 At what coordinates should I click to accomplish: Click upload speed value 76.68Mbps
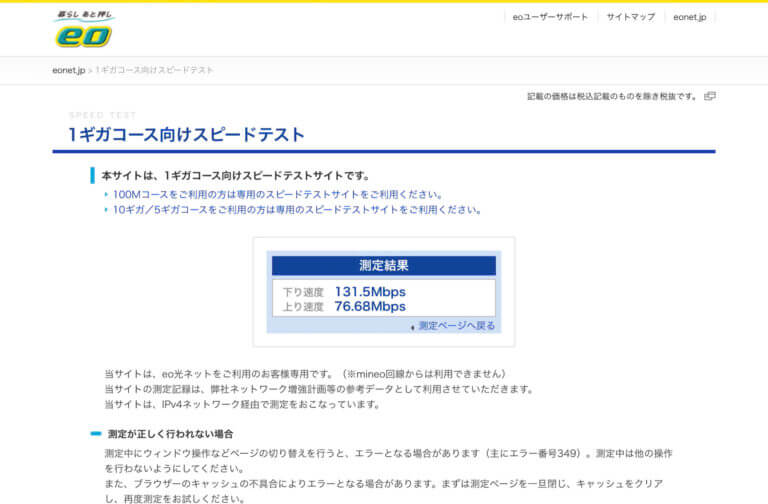pos(370,307)
